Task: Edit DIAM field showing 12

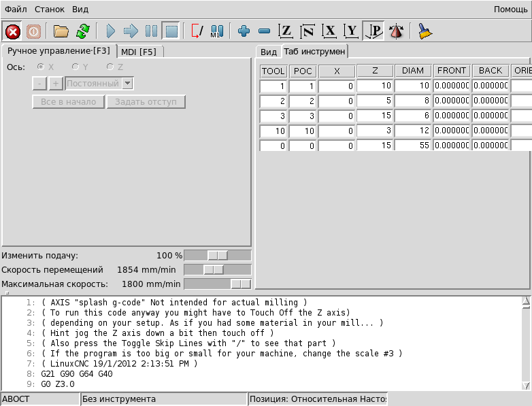Action: coord(413,131)
